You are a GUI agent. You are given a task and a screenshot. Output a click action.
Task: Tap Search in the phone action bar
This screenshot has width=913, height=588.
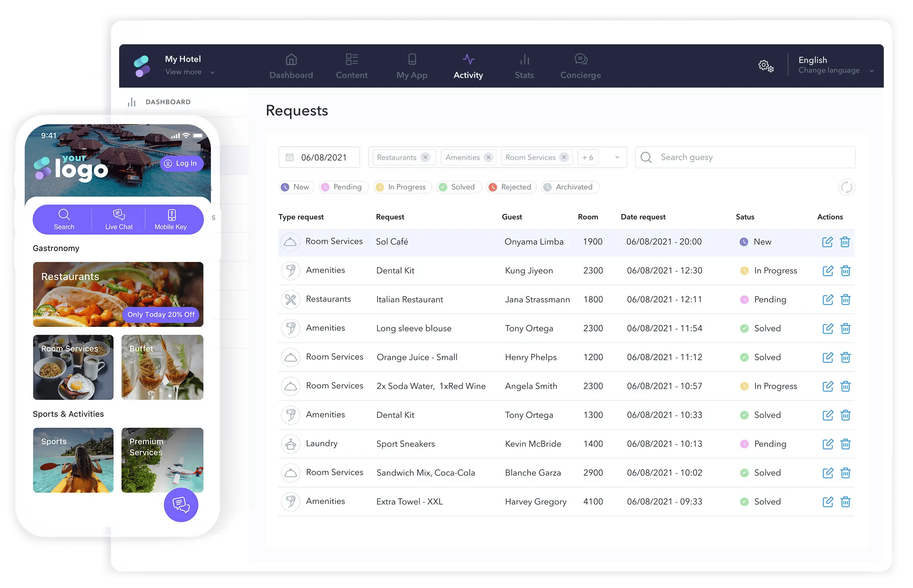coord(64,220)
